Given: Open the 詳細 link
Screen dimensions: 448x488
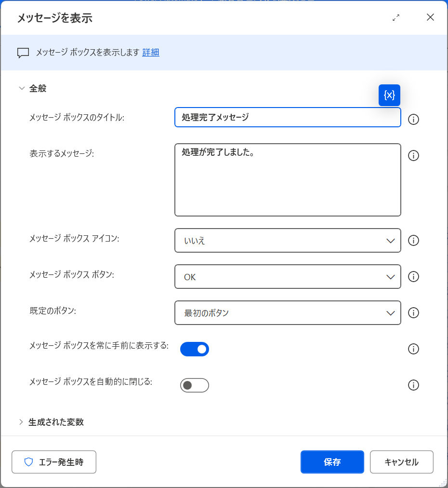Looking at the screenshot, I should click(x=151, y=53).
